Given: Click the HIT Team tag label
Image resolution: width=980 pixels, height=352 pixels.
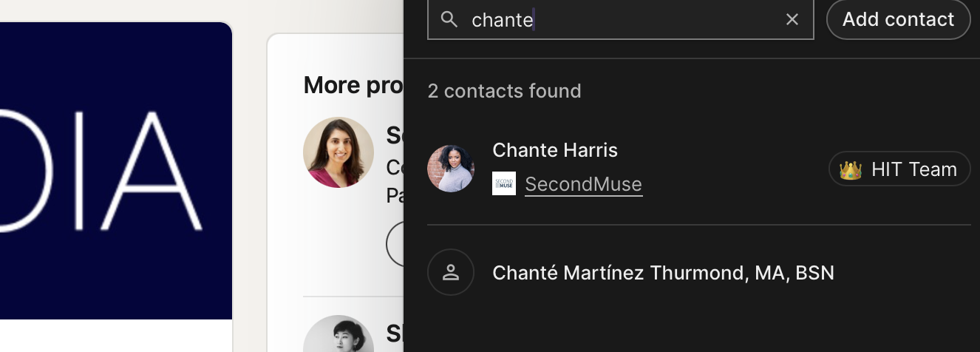Looking at the screenshot, I should pos(913,169).
